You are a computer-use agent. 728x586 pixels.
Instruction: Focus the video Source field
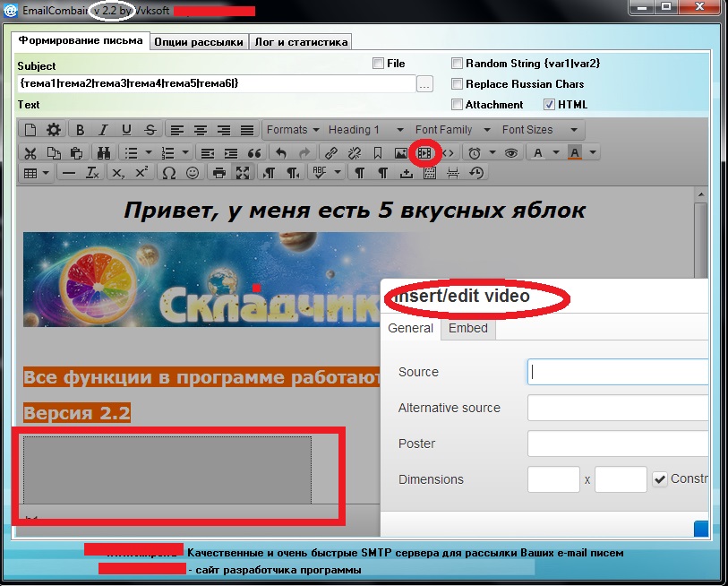618,372
